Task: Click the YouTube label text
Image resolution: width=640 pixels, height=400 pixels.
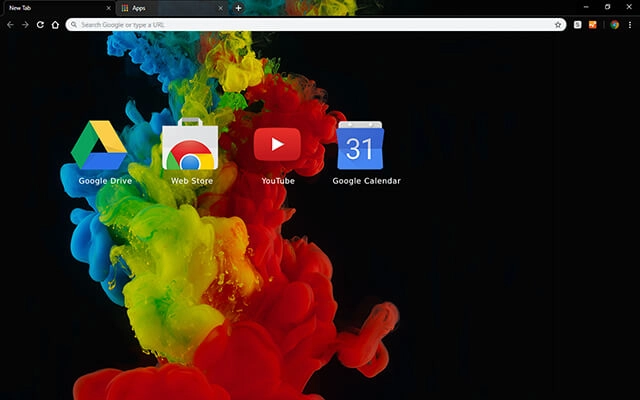Action: (x=278, y=181)
